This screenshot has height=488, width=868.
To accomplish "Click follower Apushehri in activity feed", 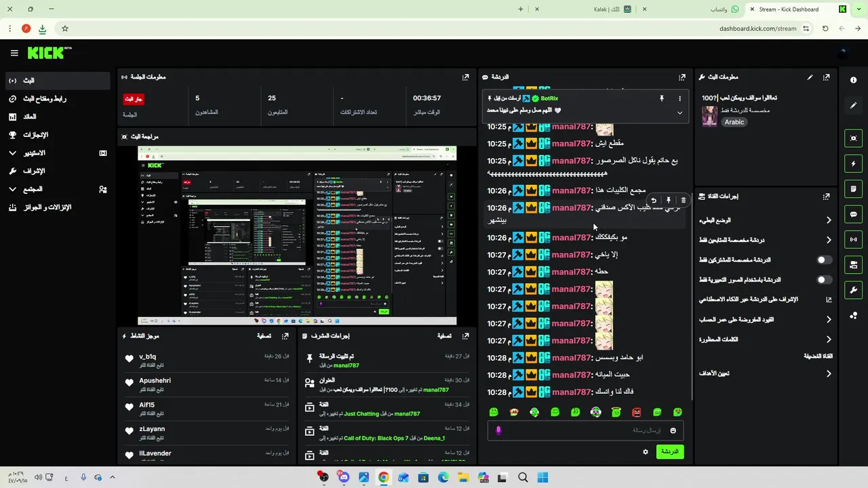I will [155, 381].
